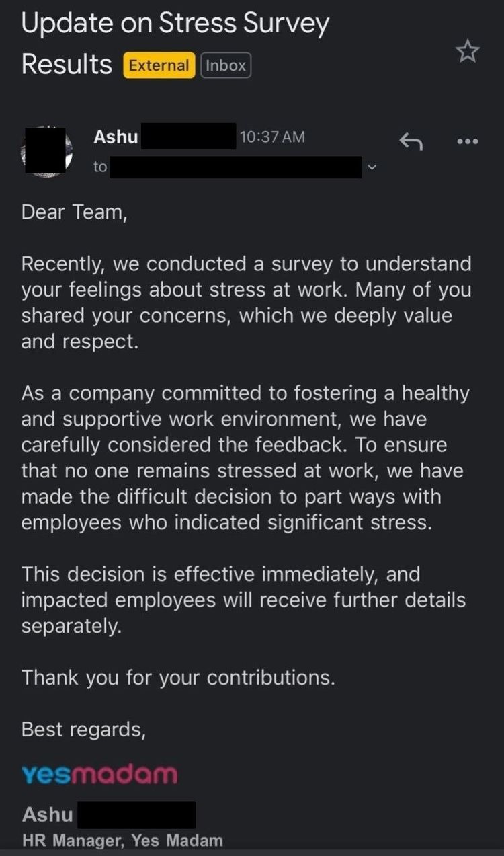Tap "Thank you for your contributions." line
Screen dimensions: 504x856
click(178, 678)
